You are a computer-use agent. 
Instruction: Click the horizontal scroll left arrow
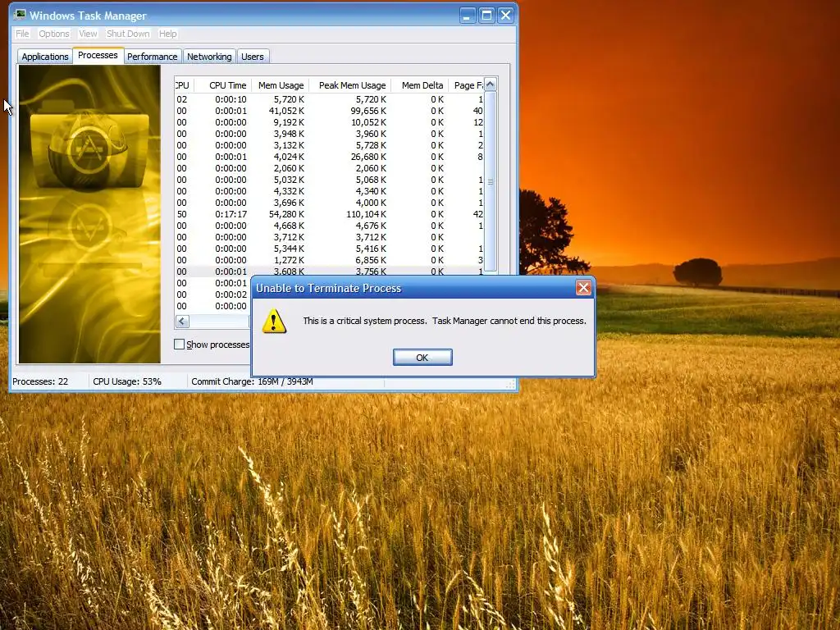(181, 322)
